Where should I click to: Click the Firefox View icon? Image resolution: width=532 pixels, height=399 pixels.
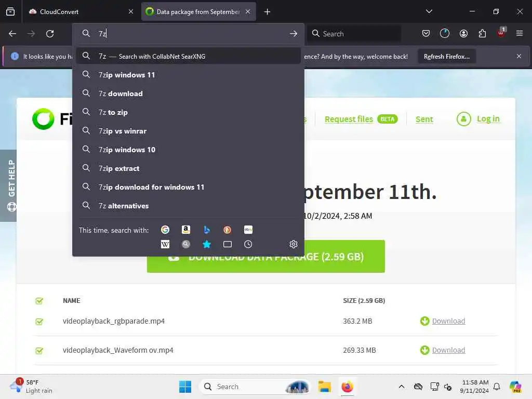10,11
